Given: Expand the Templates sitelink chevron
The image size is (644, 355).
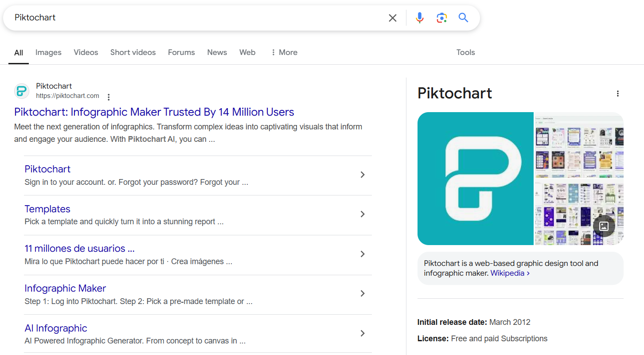Looking at the screenshot, I should click(x=363, y=215).
